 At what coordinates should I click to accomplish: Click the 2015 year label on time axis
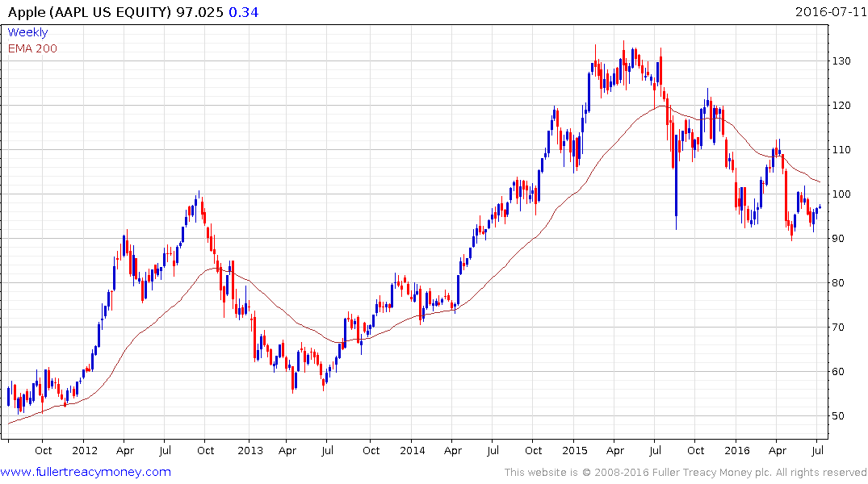coord(575,451)
